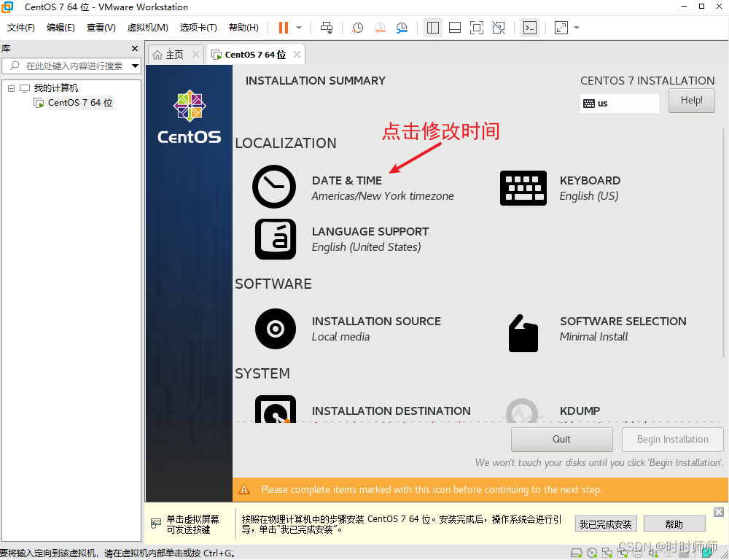
Task: Collapse the 我的计算机 tree node
Action: click(x=12, y=88)
